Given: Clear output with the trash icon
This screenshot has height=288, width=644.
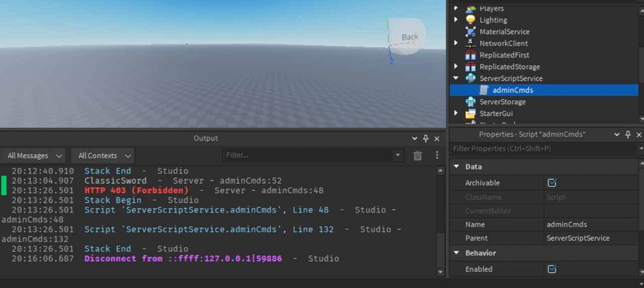Looking at the screenshot, I should click(x=418, y=156).
